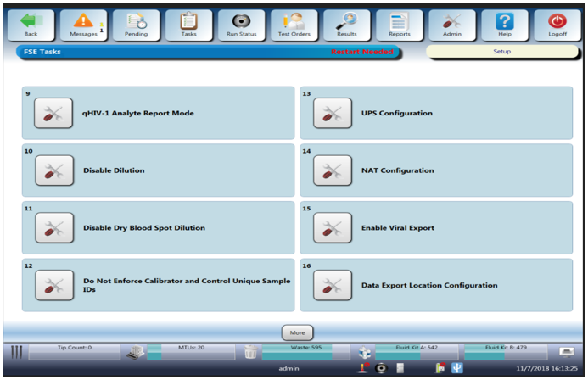Click the Back arrow button
The width and height of the screenshot is (588, 380).
pos(31,25)
